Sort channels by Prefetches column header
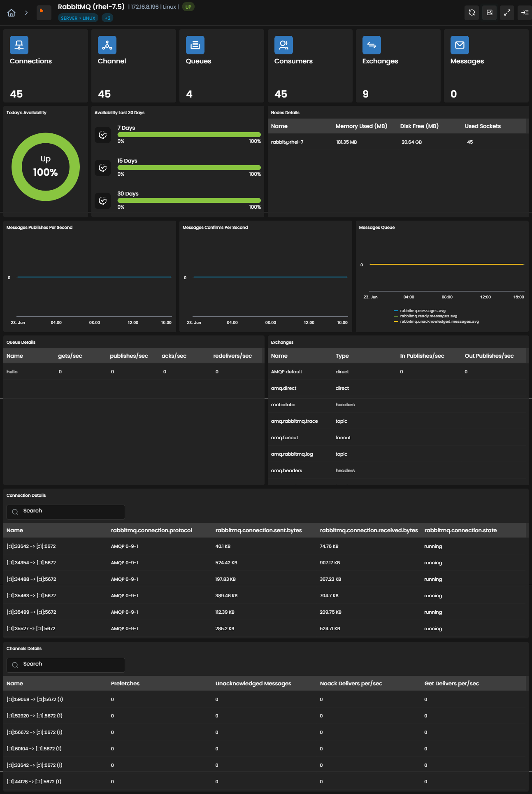This screenshot has height=794, width=532. [x=125, y=683]
